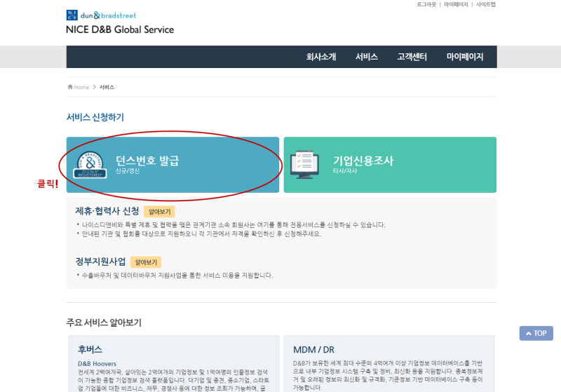Select the 기업신용조사 card
Image resolution: width=561 pixels, height=392 pixels.
coord(390,165)
